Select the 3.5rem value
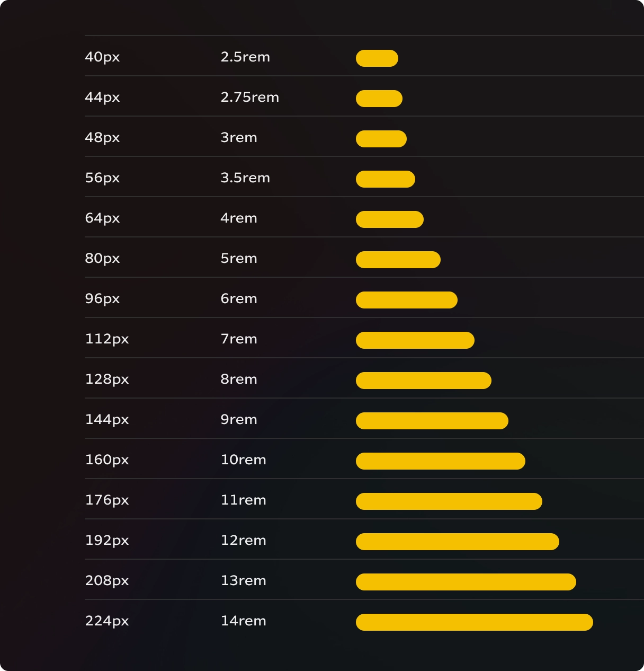 click(245, 178)
